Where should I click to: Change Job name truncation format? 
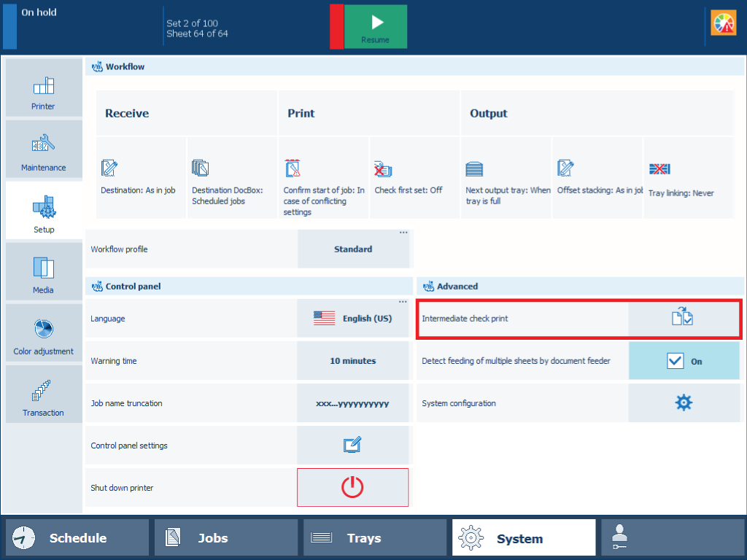point(353,403)
